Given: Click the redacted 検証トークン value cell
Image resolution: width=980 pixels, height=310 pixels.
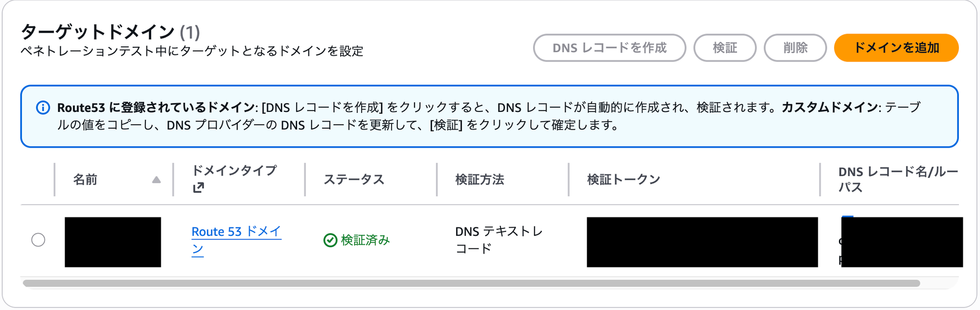Looking at the screenshot, I should click(x=702, y=242).
